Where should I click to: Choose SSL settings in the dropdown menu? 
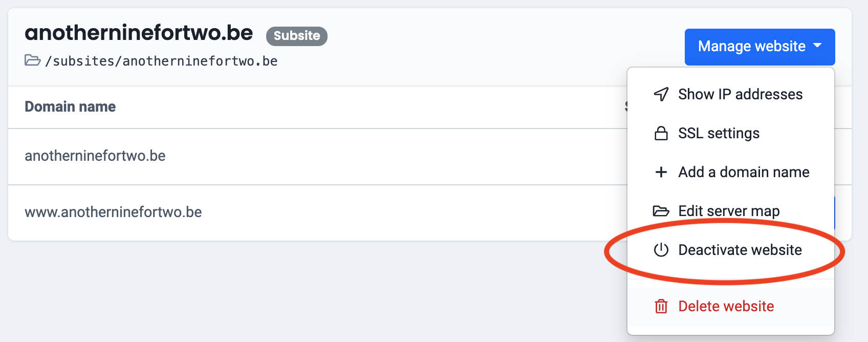(x=719, y=133)
